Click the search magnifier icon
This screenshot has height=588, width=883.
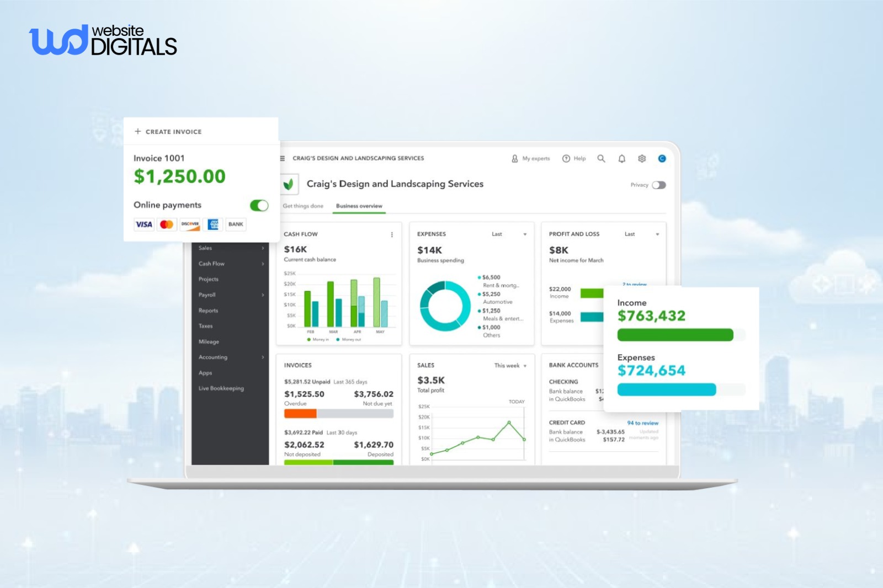pos(601,158)
